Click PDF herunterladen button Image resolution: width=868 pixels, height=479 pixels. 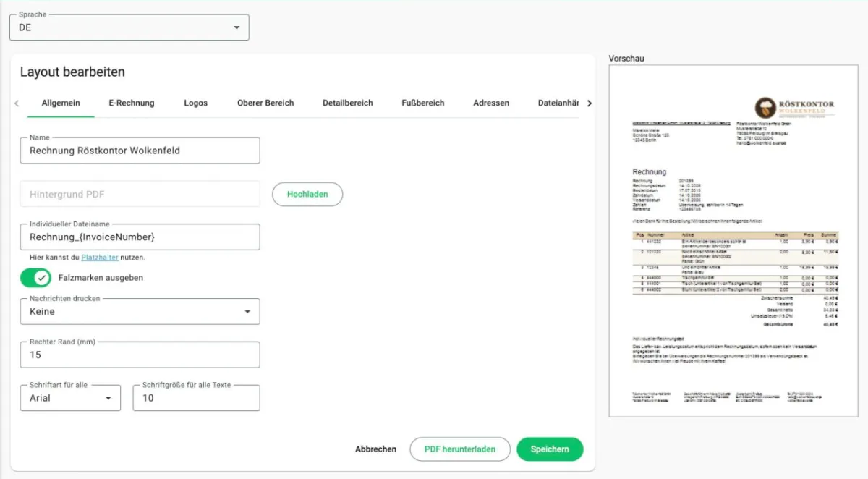(460, 449)
